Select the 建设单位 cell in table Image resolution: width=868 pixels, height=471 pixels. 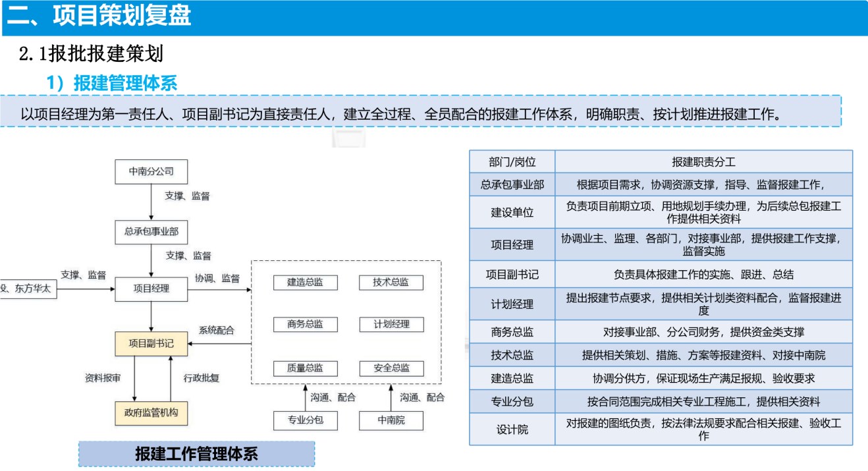[512, 212]
